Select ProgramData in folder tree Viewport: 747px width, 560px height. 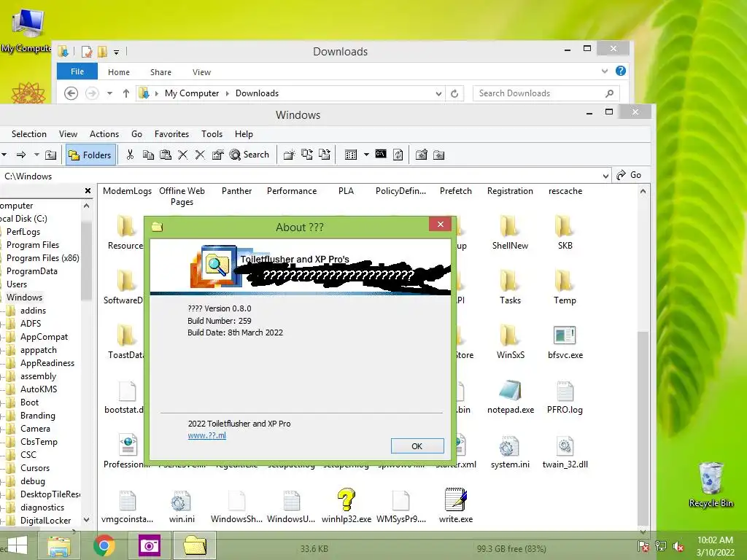click(x=32, y=271)
